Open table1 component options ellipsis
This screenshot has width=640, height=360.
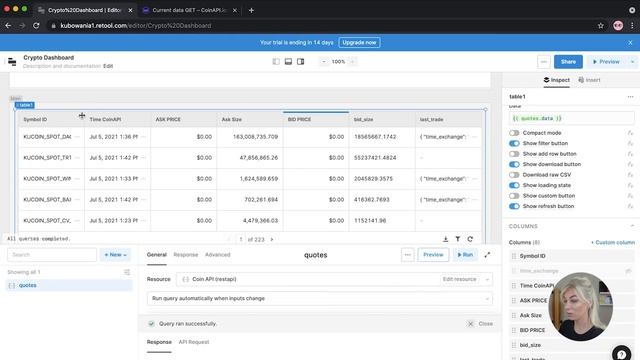(630, 97)
